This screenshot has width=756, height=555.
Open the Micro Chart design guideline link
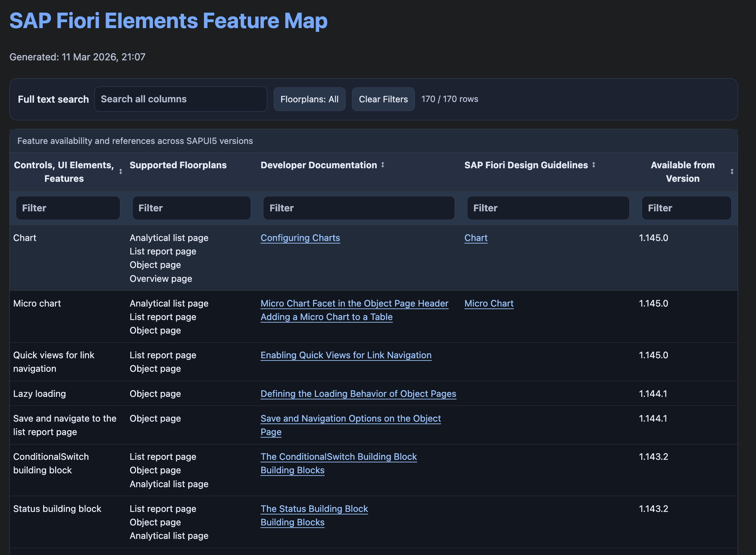pyautogui.click(x=489, y=303)
